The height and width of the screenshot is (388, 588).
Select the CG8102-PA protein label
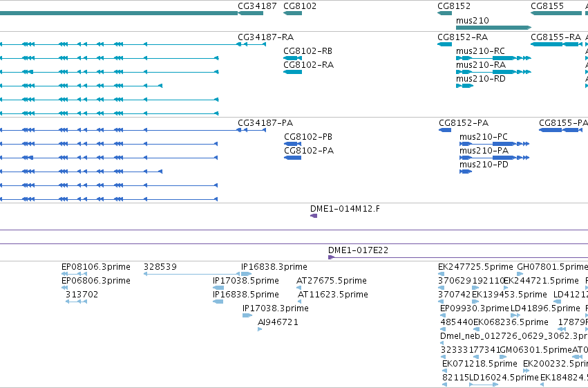(x=309, y=151)
